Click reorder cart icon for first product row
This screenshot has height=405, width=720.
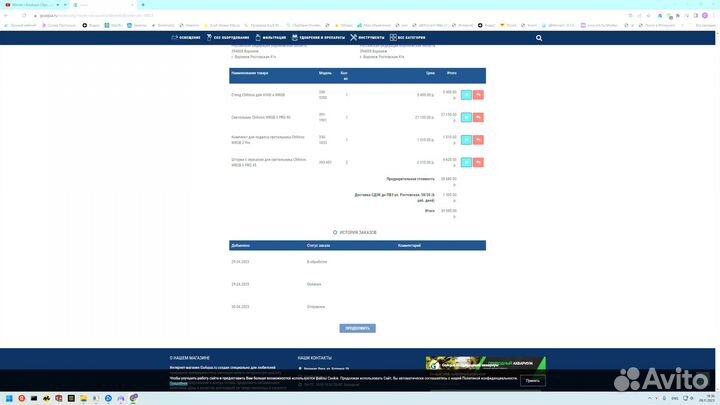(x=466, y=94)
